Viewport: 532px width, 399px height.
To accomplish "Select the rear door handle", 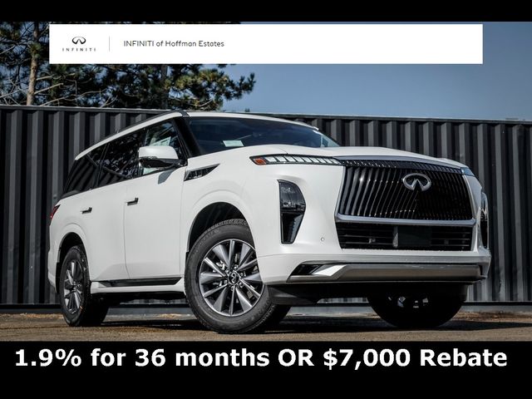I will 86,210.
